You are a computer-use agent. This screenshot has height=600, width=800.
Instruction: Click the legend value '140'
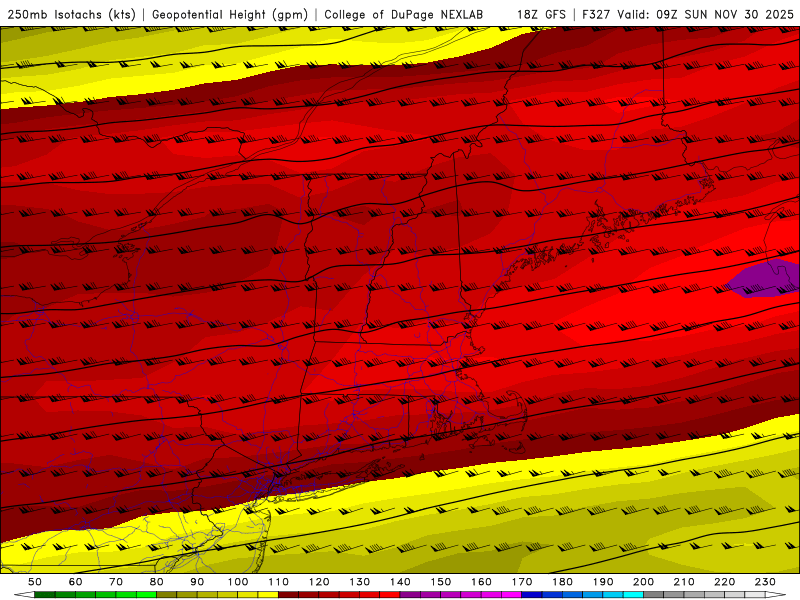pyautogui.click(x=400, y=582)
